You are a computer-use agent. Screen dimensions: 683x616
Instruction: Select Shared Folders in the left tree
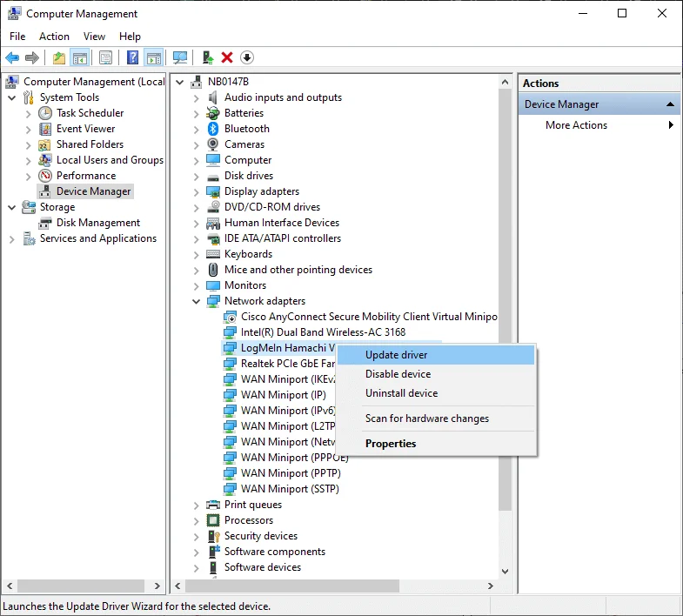(90, 144)
